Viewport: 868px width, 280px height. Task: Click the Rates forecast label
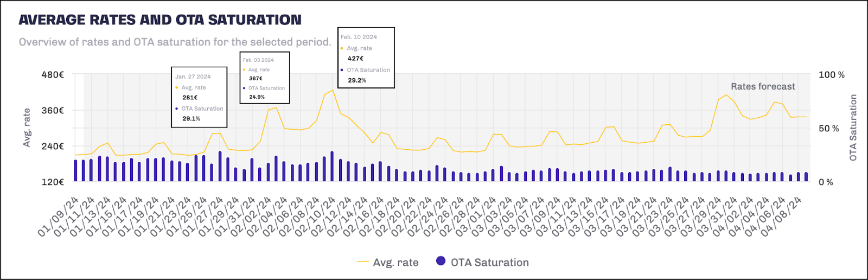click(x=763, y=86)
